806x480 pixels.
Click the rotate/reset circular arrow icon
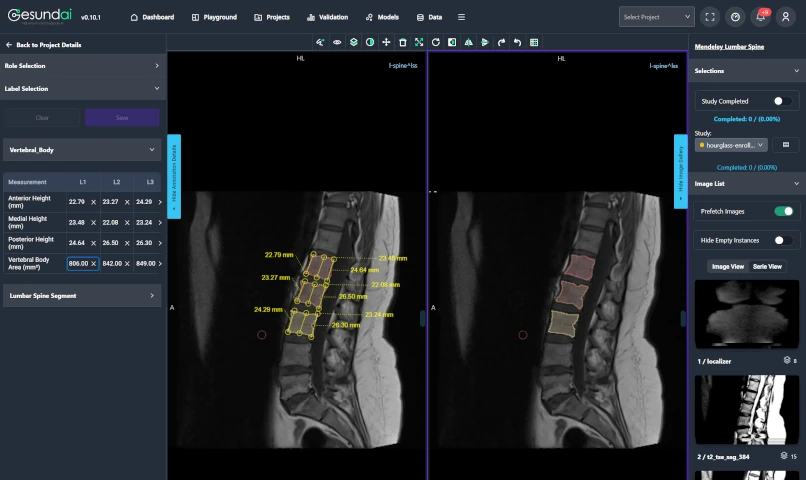pos(435,42)
